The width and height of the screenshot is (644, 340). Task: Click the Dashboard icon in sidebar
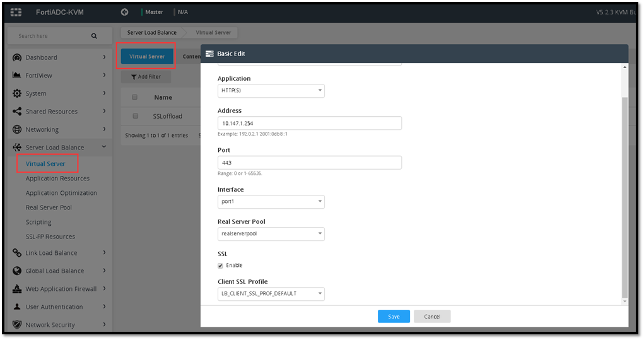(17, 57)
